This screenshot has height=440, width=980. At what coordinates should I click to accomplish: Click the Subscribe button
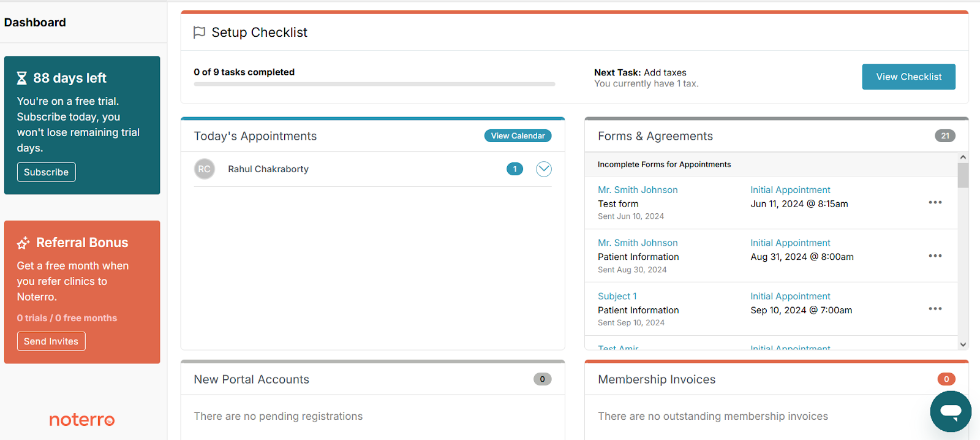(46, 172)
